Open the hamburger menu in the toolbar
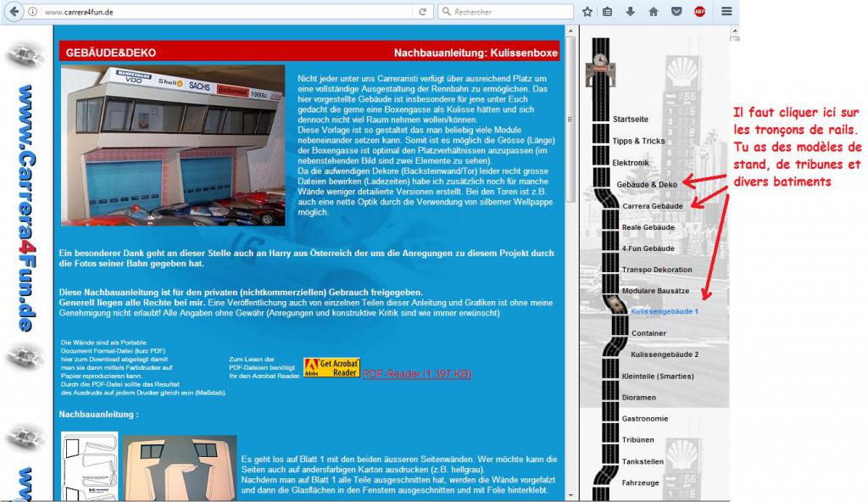868x502 pixels. (x=726, y=12)
